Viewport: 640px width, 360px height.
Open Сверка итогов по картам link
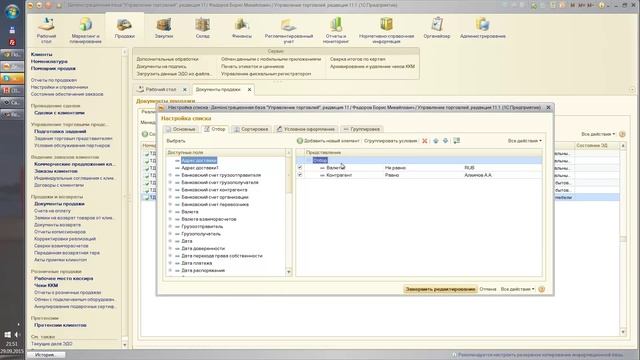click(x=358, y=59)
